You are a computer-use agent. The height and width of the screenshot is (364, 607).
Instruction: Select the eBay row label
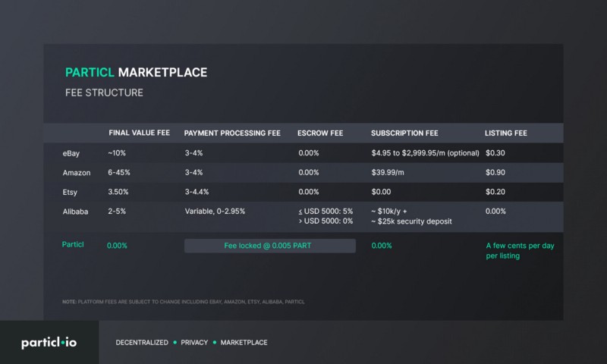coord(71,153)
